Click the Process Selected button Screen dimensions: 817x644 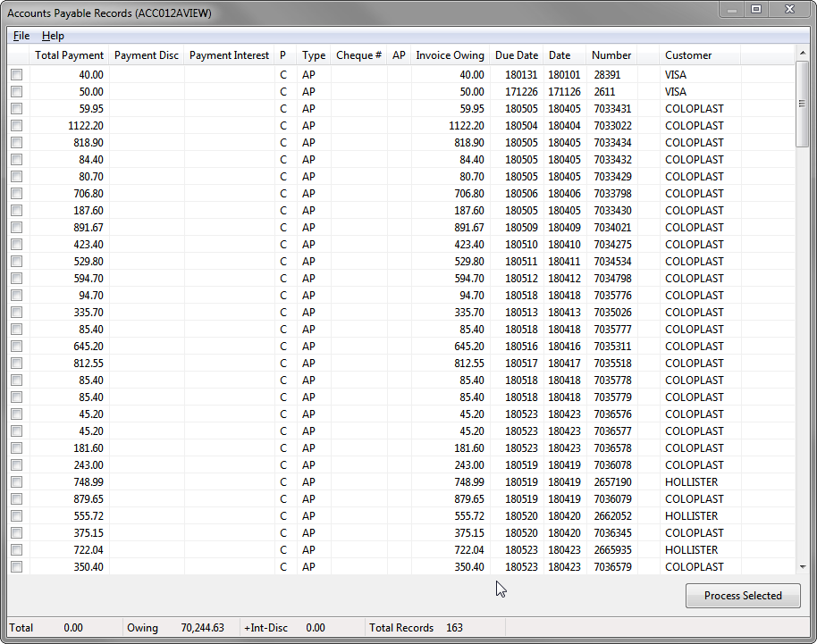click(743, 596)
